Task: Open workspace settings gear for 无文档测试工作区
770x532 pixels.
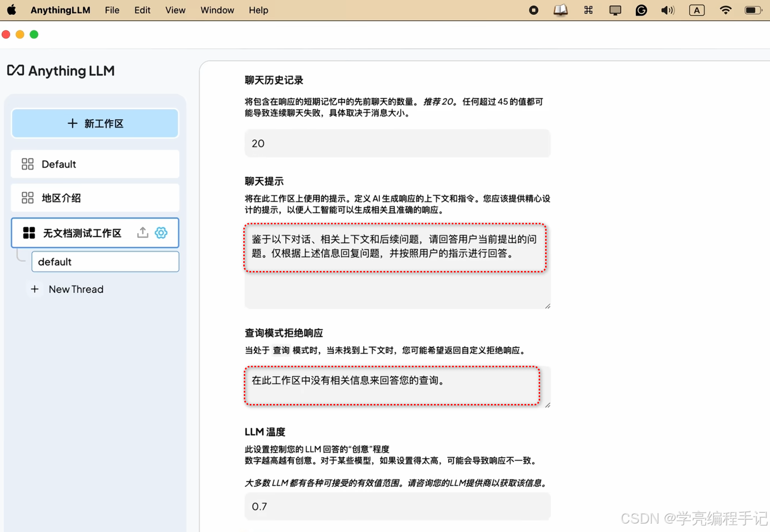Action: point(161,232)
